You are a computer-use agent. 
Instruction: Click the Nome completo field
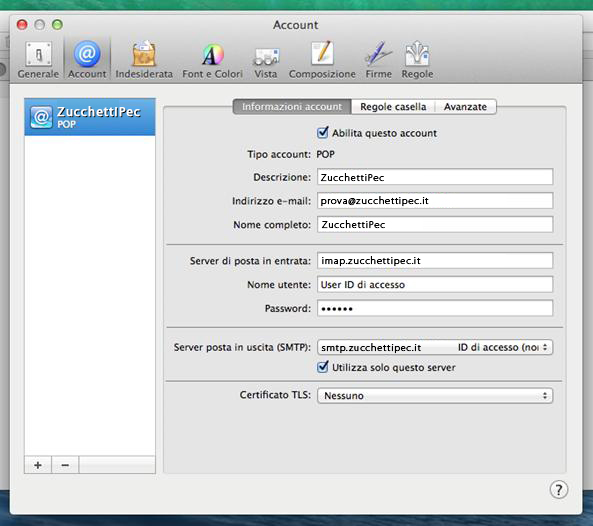[435, 224]
